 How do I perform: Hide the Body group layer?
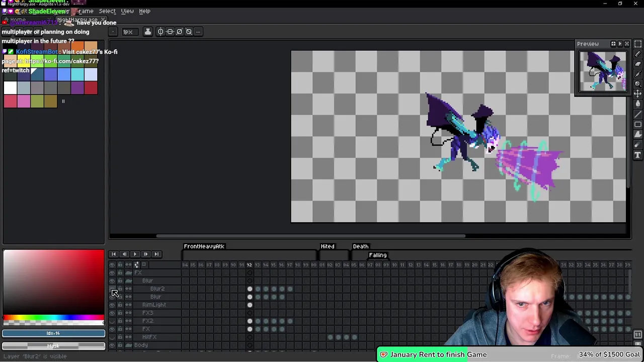click(x=112, y=345)
